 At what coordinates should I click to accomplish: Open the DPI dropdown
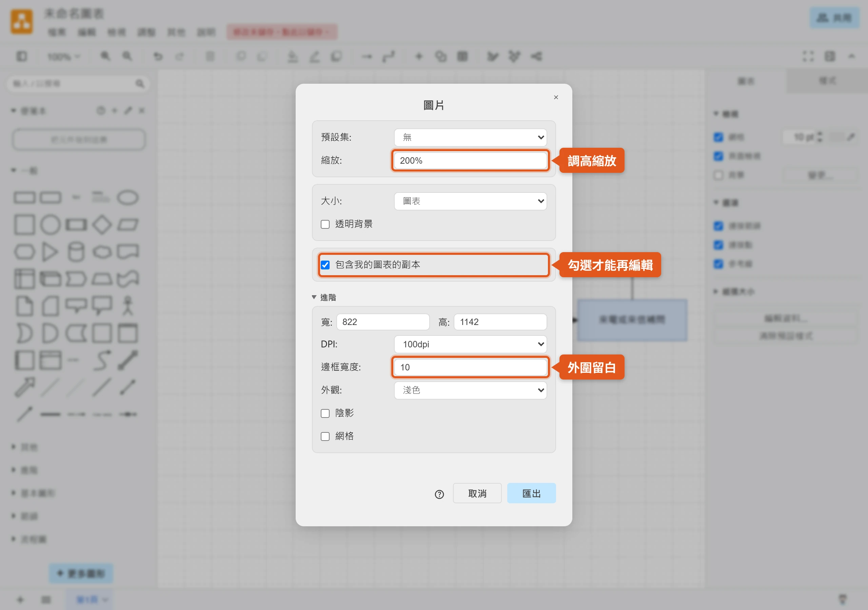(x=470, y=344)
